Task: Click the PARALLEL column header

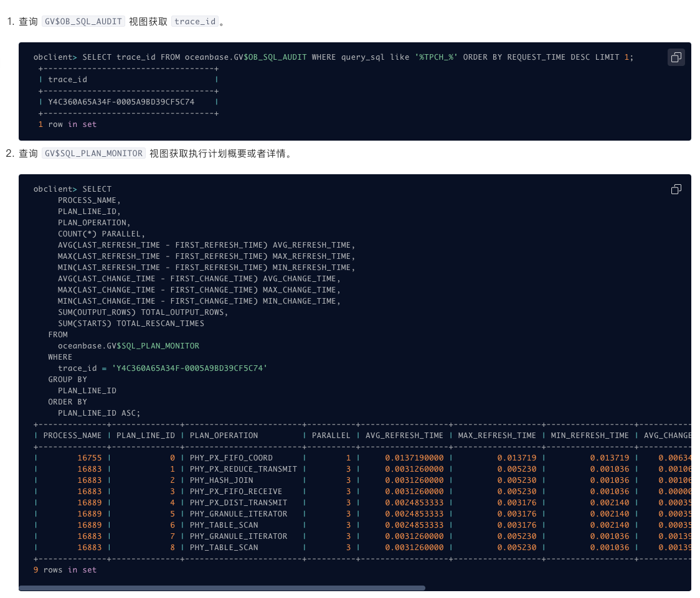Action: point(331,436)
